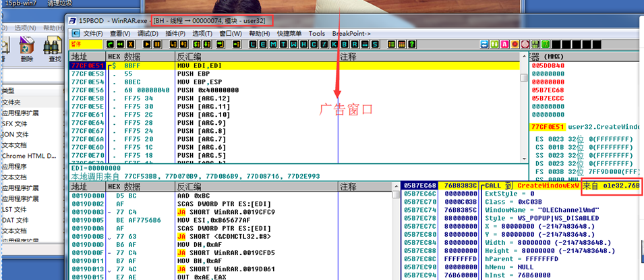This screenshot has height=280, width=644.
Task: Open the 插件(P) menu
Action: tap(175, 33)
